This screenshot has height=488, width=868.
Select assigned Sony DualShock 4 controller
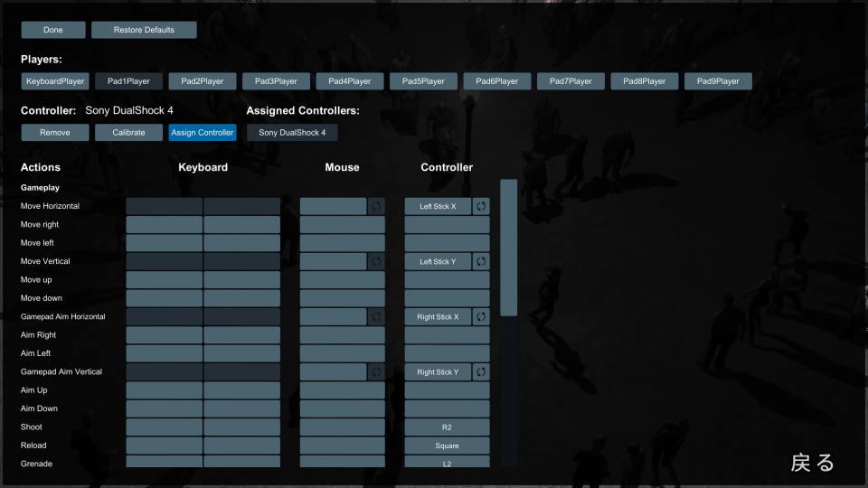point(292,133)
